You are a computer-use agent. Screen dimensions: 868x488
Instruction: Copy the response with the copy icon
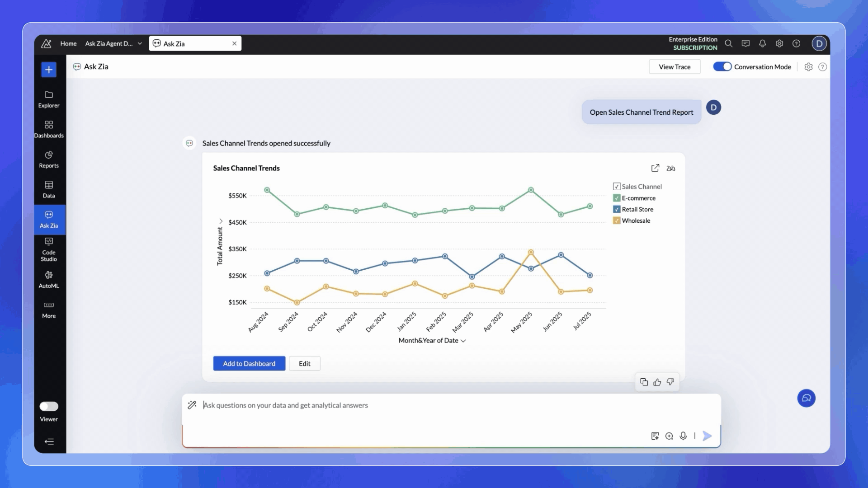point(644,382)
